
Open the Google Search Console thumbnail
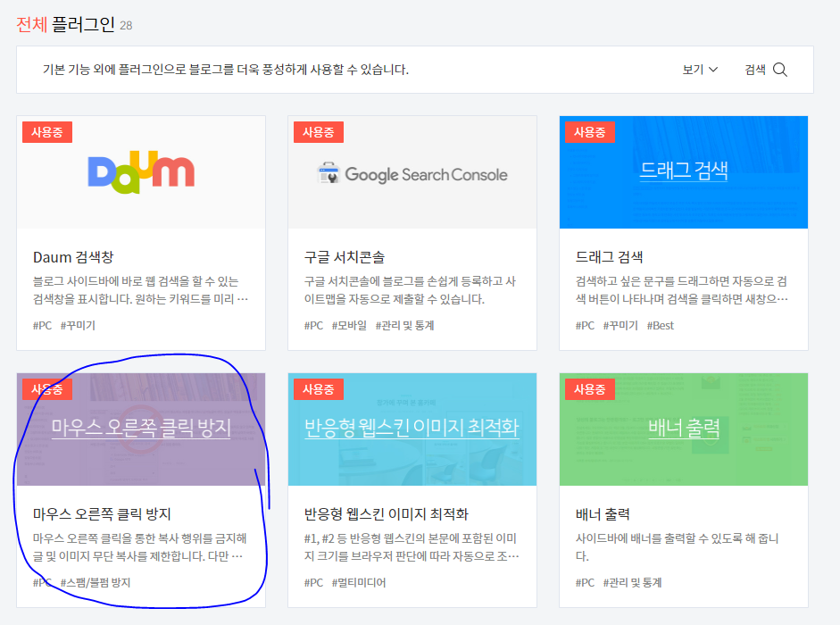coord(412,172)
